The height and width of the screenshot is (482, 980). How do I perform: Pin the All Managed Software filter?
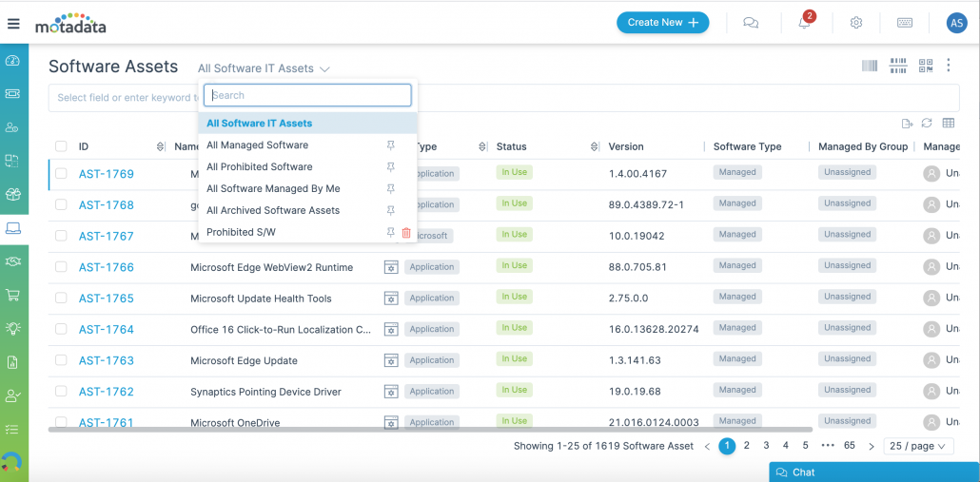(390, 145)
